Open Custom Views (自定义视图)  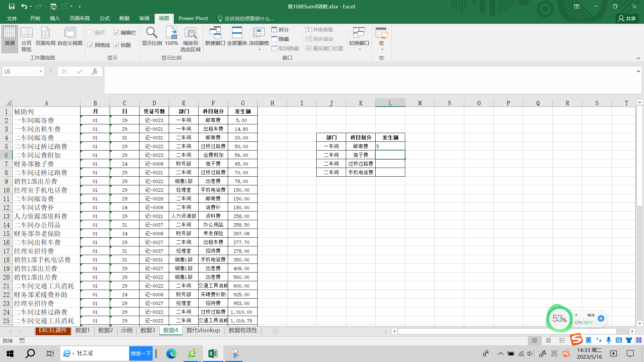tap(70, 36)
